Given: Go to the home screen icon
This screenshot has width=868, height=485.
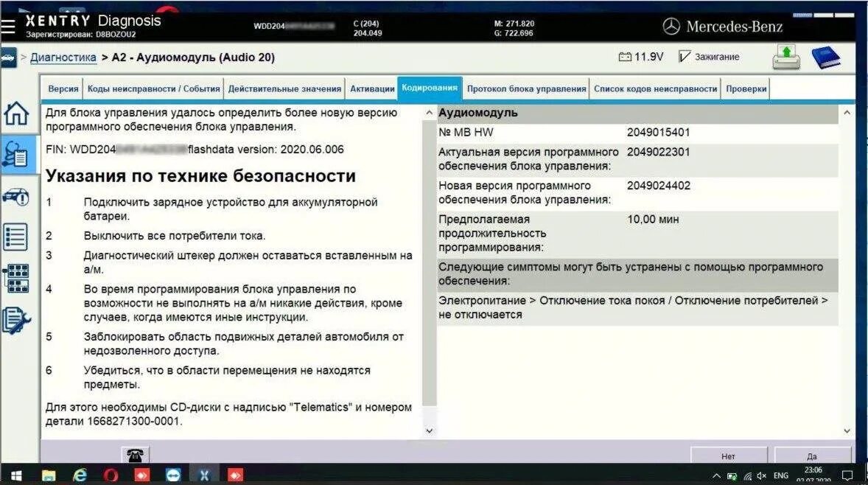Looking at the screenshot, I should pyautogui.click(x=16, y=114).
